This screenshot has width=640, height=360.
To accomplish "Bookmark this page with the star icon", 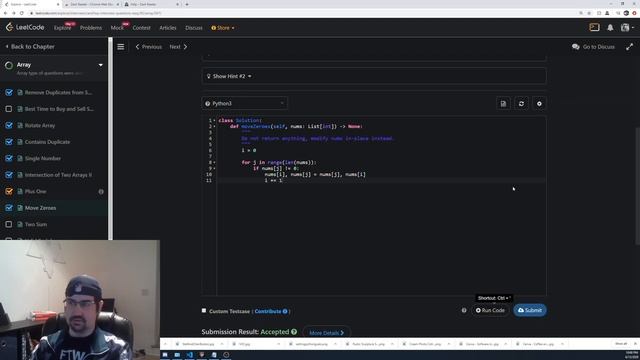I will click(589, 13).
